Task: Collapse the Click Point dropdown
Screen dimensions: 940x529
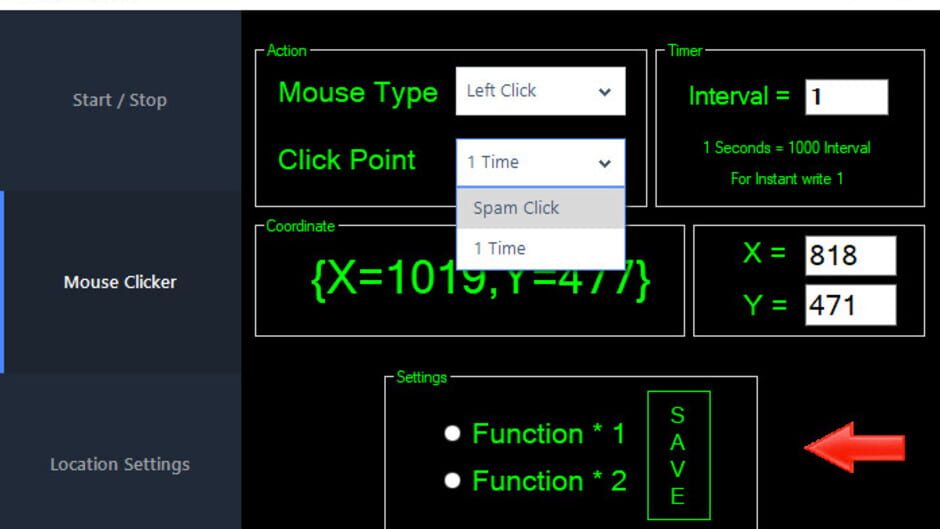Action: point(540,163)
